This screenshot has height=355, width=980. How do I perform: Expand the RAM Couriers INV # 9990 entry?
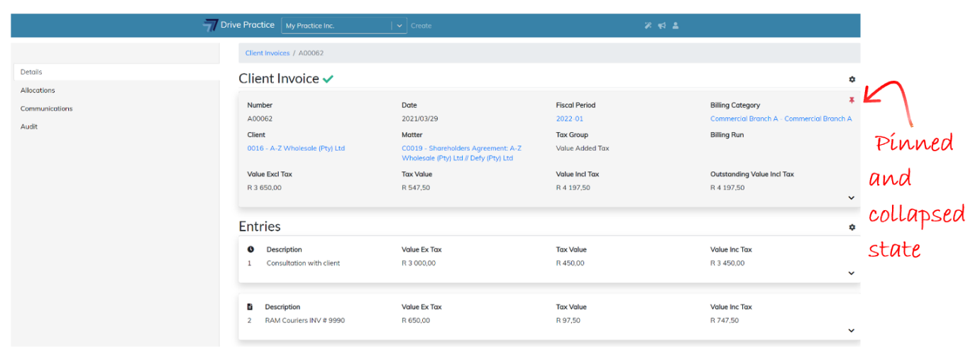(x=852, y=330)
